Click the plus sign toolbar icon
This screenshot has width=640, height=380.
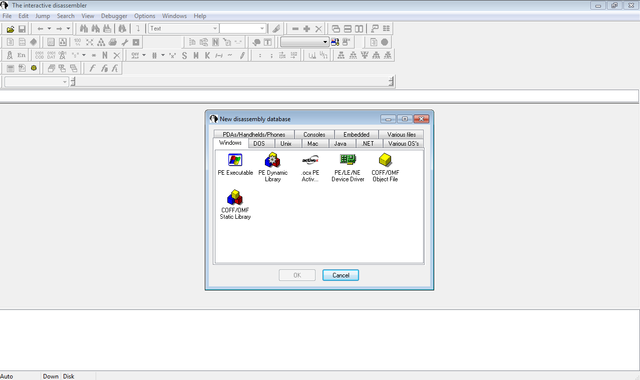(307, 29)
